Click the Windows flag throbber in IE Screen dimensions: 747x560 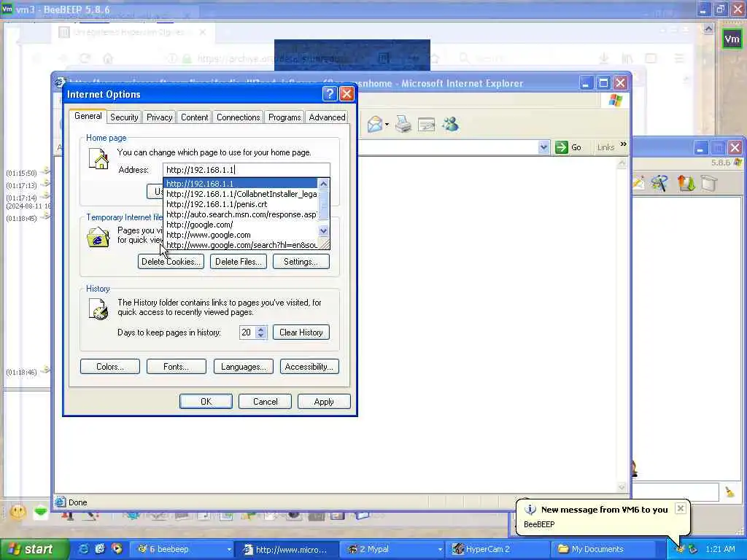615,101
